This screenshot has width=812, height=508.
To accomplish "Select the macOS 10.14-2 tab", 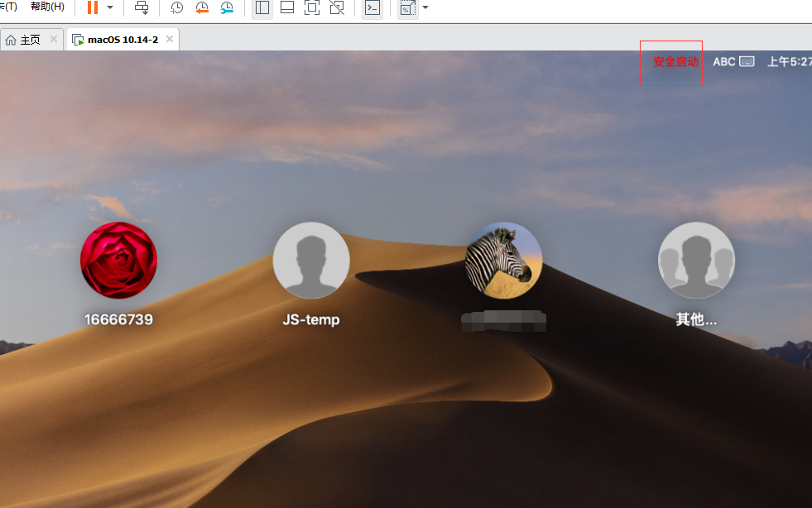I will pos(123,40).
